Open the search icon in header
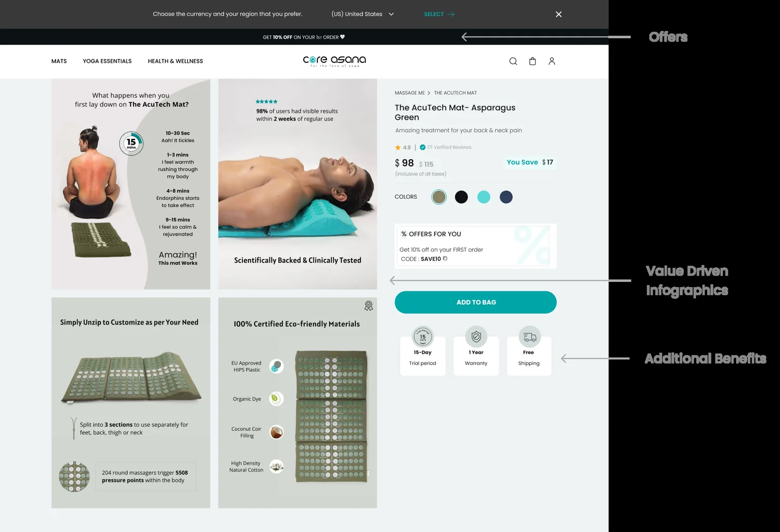 point(513,61)
